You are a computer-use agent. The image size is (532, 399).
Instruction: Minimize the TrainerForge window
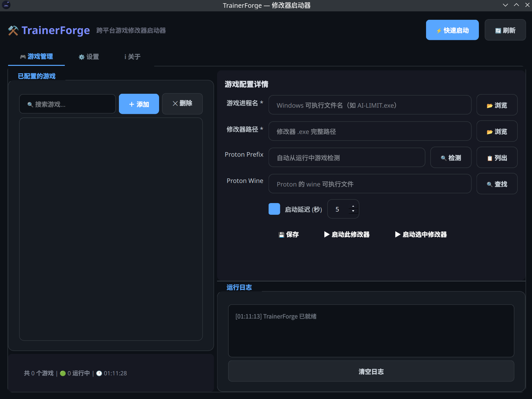505,5
